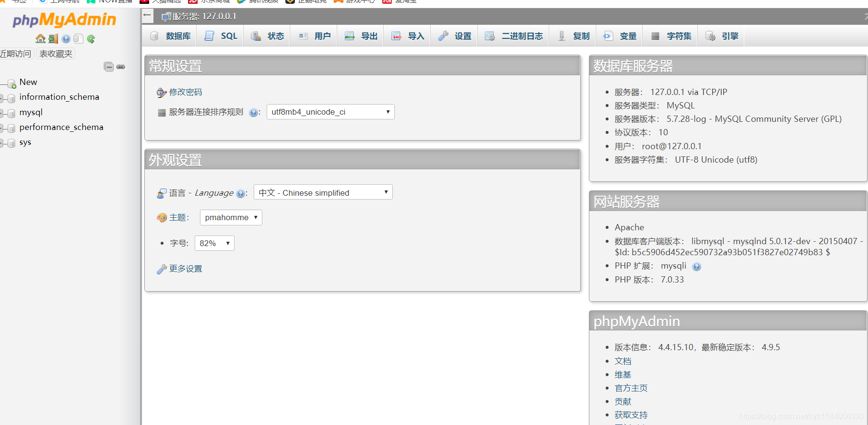The height and width of the screenshot is (425, 868).
Task: Select New in the database tree
Action: point(28,82)
